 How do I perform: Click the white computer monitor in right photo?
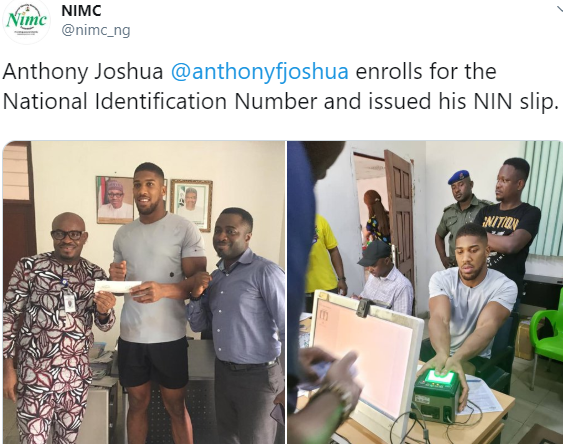[x=366, y=354]
